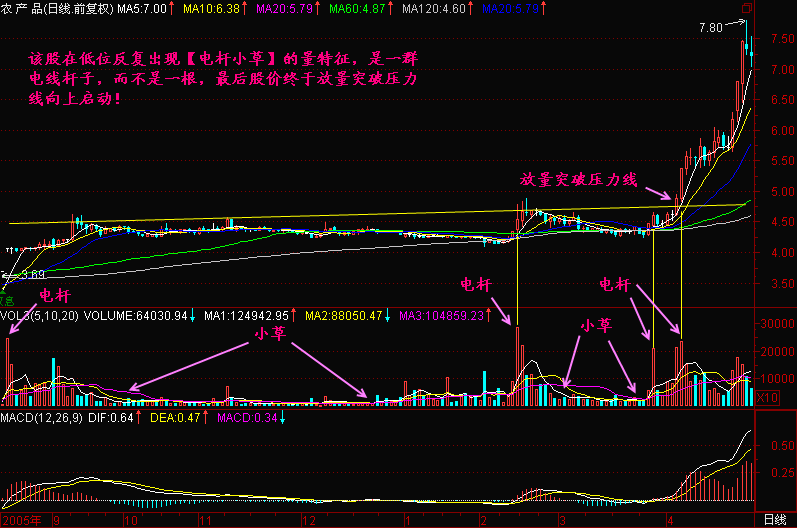Click the X10 volume scale box
The width and height of the screenshot is (797, 528).
pos(766,397)
